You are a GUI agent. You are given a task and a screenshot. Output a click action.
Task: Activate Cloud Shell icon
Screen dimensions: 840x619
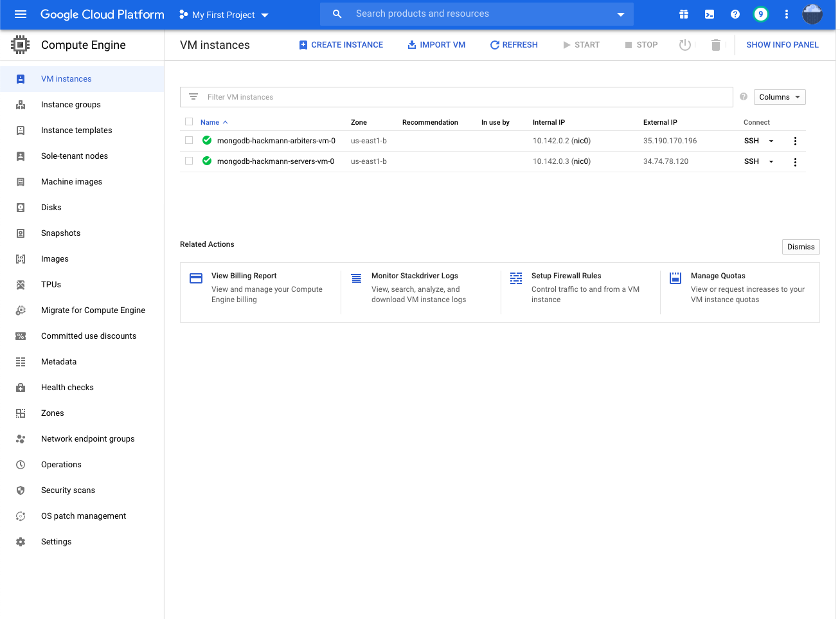(x=710, y=14)
